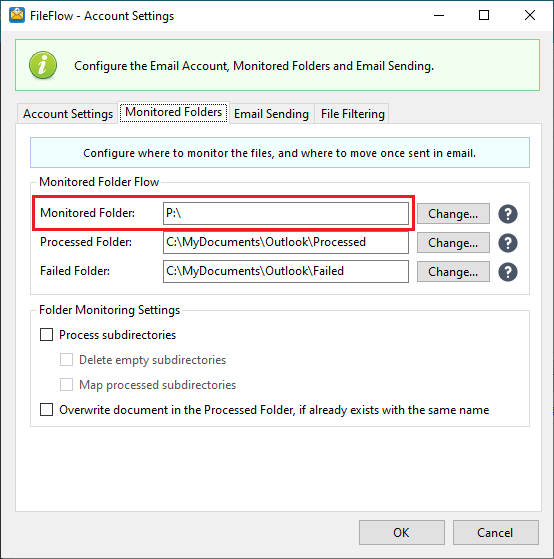Click the Failed Folder path field
The height and width of the screenshot is (559, 554).
(286, 271)
